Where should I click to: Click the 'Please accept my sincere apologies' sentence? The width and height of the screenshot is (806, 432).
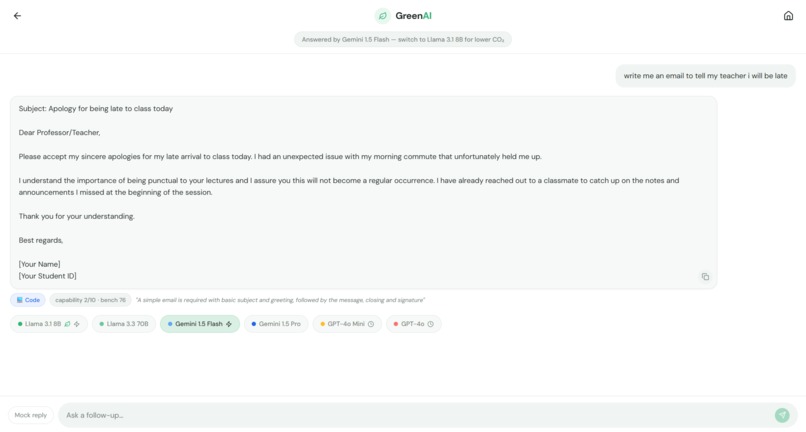(x=280, y=156)
